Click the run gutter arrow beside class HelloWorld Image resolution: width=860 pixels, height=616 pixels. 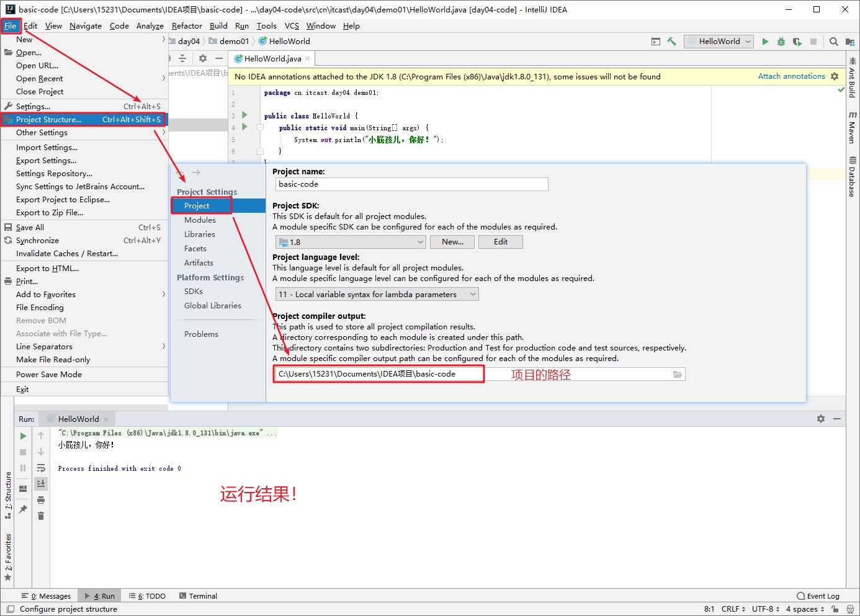coord(244,115)
